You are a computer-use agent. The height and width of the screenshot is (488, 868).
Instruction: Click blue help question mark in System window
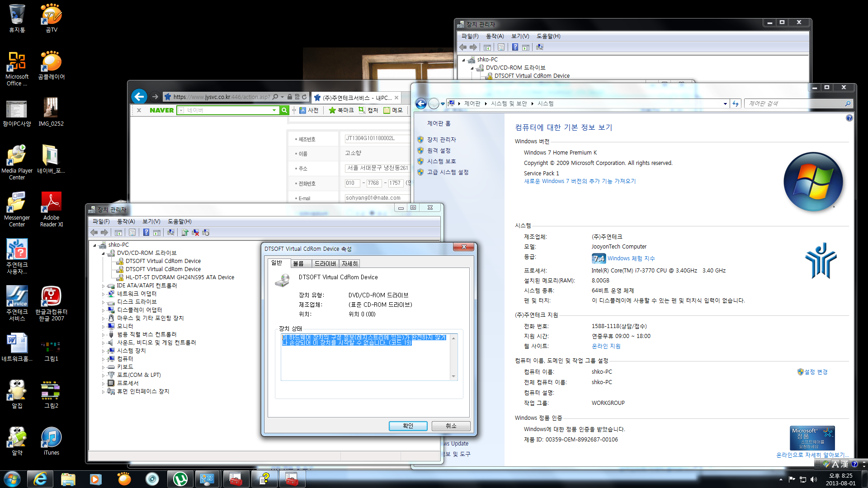[x=849, y=118]
